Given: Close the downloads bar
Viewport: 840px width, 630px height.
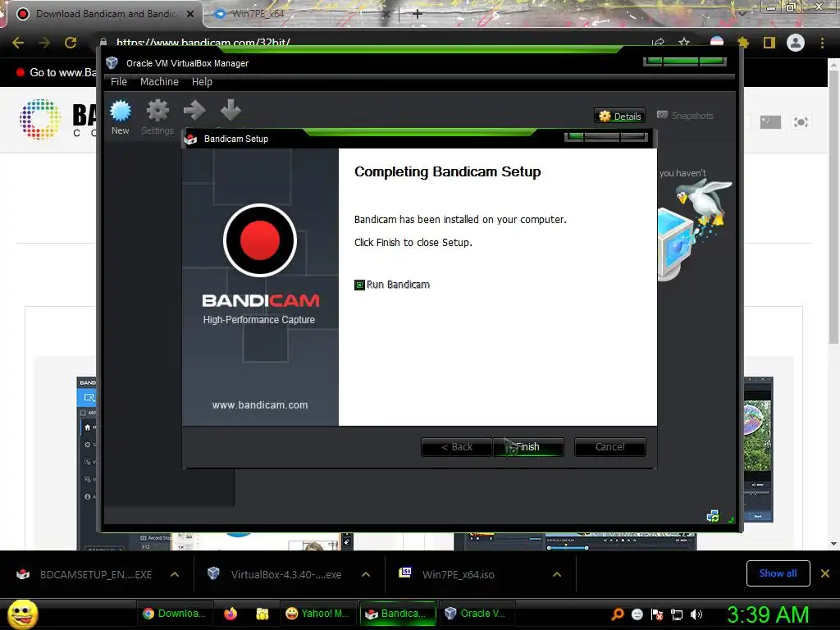Looking at the screenshot, I should coord(825,573).
